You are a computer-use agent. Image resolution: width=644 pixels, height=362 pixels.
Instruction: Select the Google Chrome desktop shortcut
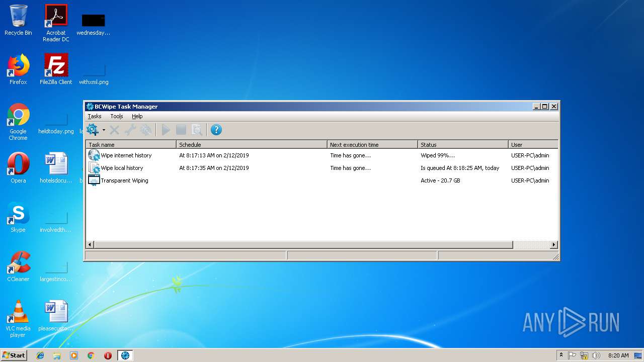[x=18, y=122]
